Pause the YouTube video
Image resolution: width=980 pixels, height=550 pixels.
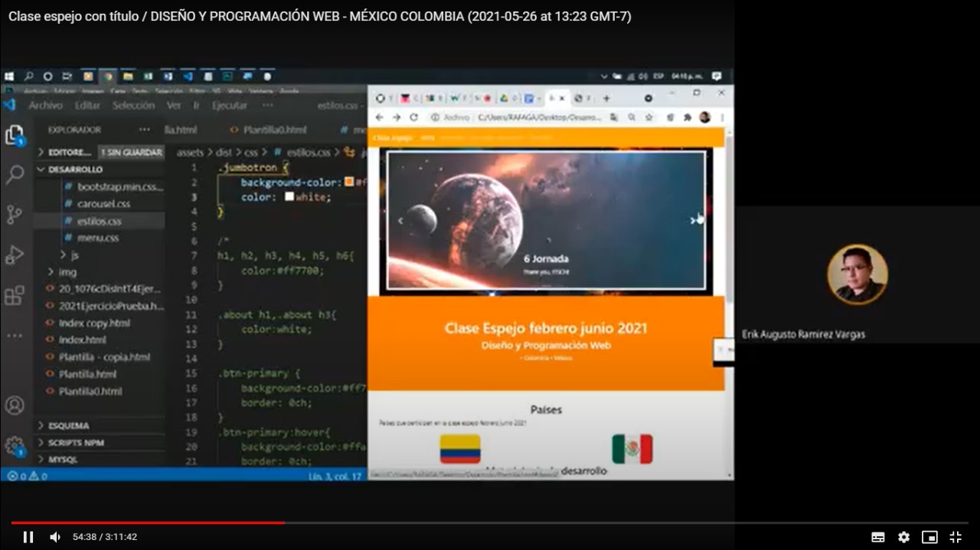click(x=28, y=537)
